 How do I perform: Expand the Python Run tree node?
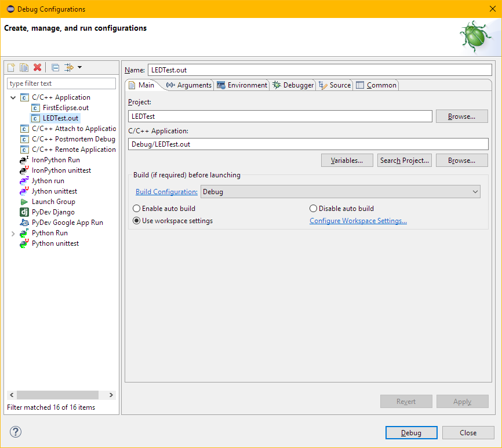tap(13, 233)
